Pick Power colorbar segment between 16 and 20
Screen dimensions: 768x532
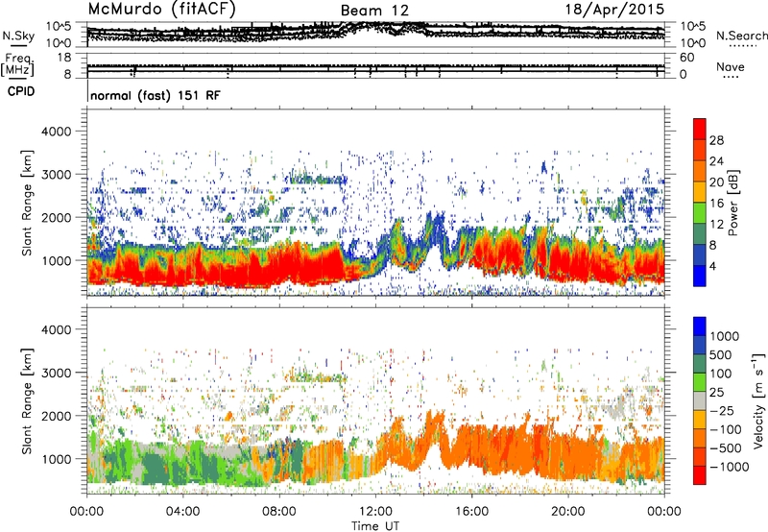700,191
